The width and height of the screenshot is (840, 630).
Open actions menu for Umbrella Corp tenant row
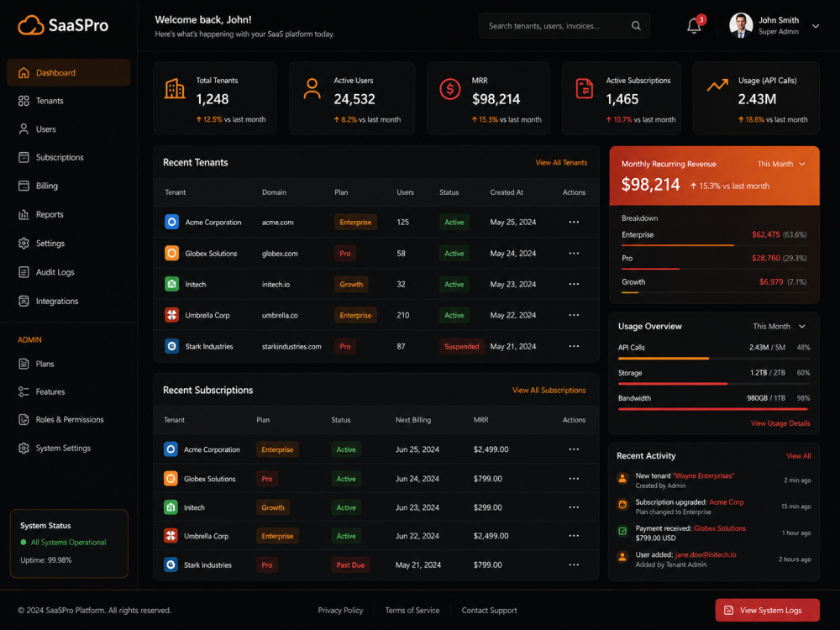pyautogui.click(x=574, y=315)
